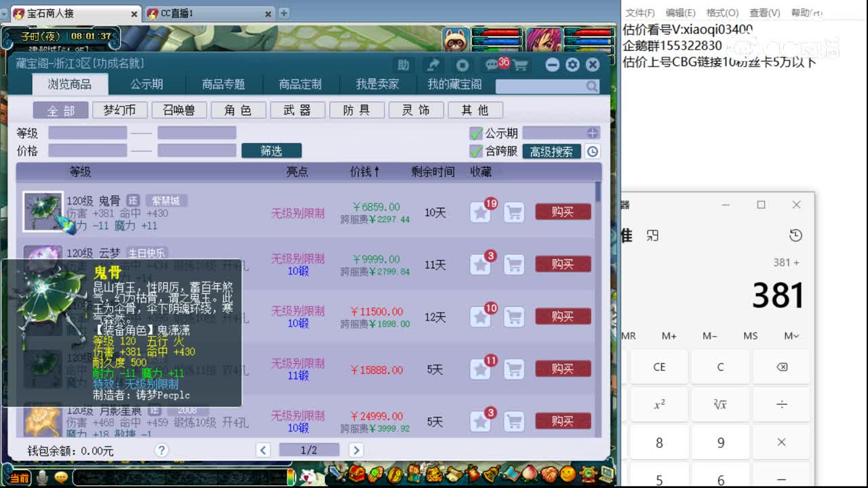Add the ¥6859.00 鬼骨 item to cart
Viewport: 868px width, 488px height.
515,212
